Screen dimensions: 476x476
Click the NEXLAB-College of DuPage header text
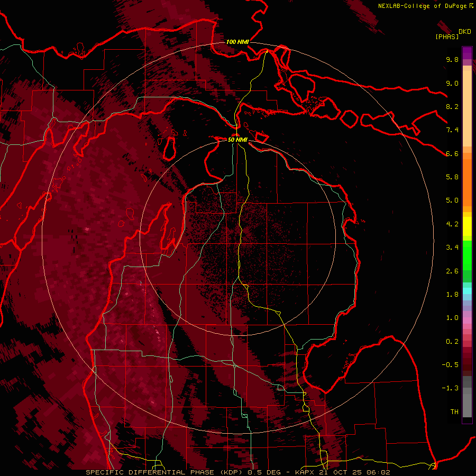pos(422,6)
